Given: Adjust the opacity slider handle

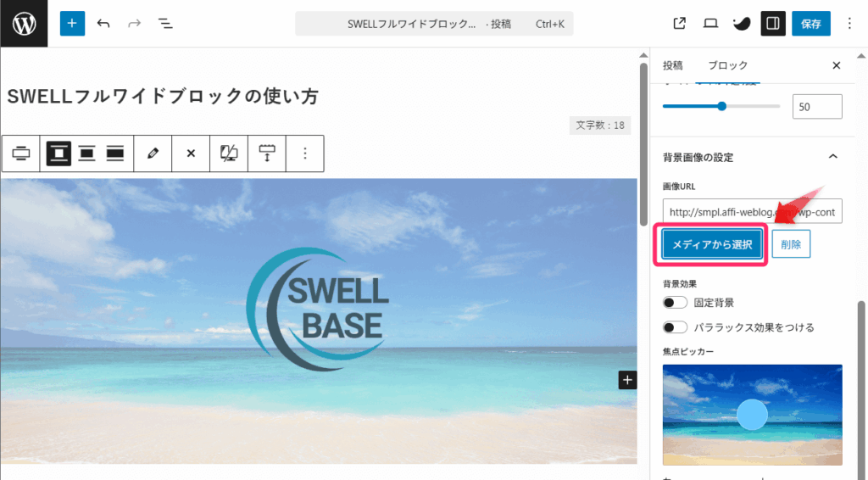Looking at the screenshot, I should [722, 106].
